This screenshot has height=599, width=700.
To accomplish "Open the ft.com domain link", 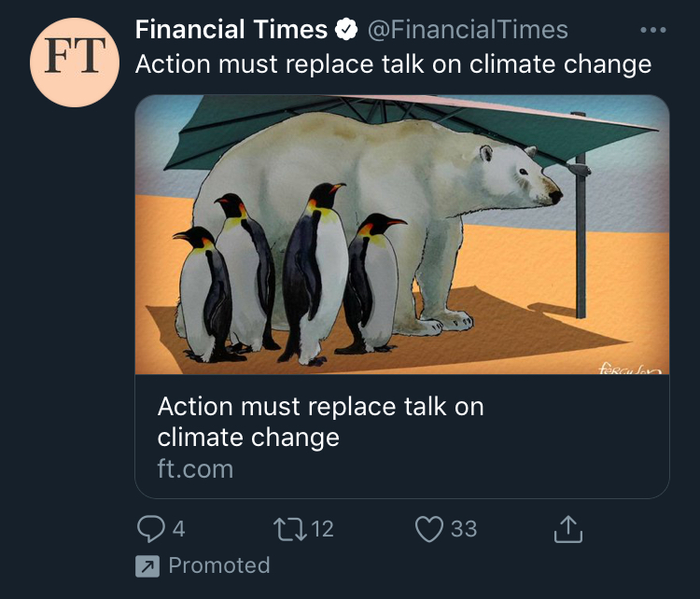I will (x=194, y=467).
